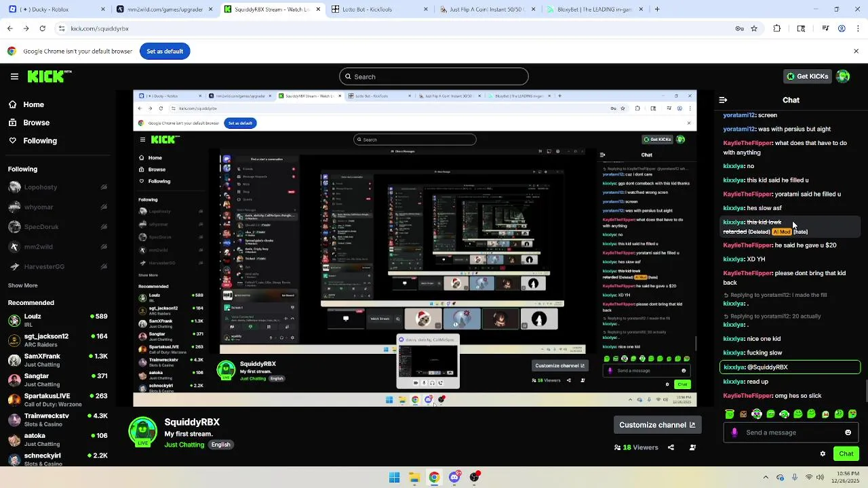Focus the Send a message field

click(790, 432)
